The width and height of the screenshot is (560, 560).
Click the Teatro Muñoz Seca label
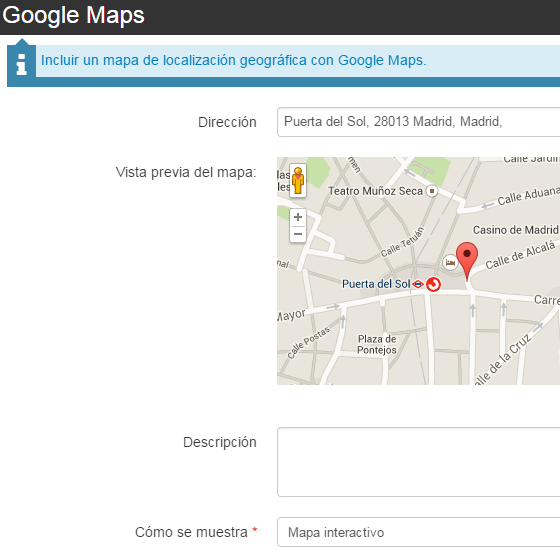tap(375, 191)
